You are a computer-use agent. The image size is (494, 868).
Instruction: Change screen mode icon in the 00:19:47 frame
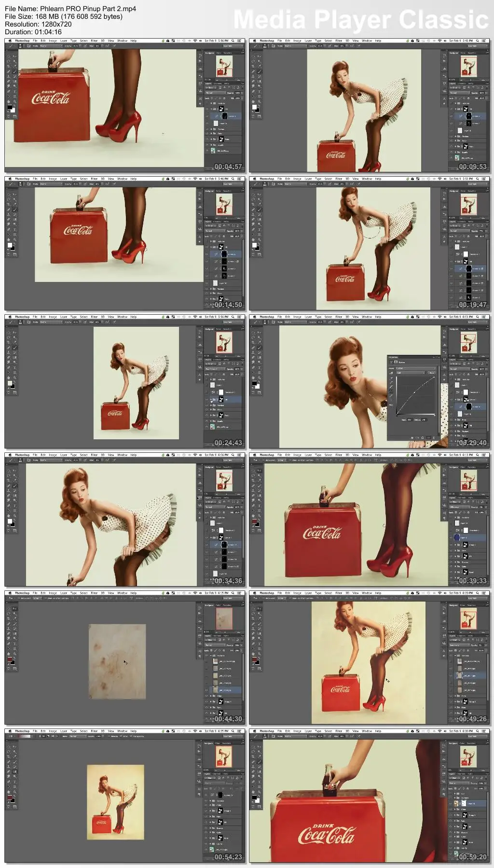tap(260, 254)
